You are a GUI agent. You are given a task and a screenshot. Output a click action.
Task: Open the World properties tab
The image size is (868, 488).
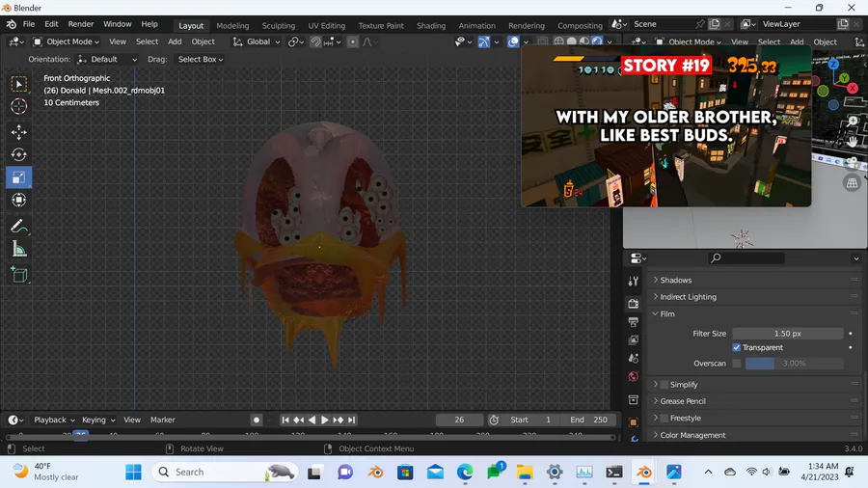coord(634,376)
